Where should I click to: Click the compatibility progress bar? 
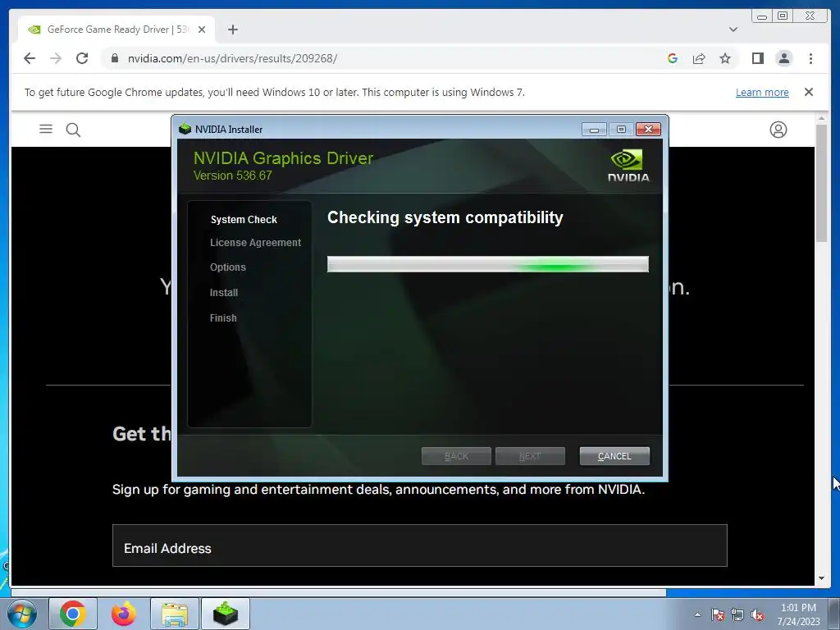[488, 264]
